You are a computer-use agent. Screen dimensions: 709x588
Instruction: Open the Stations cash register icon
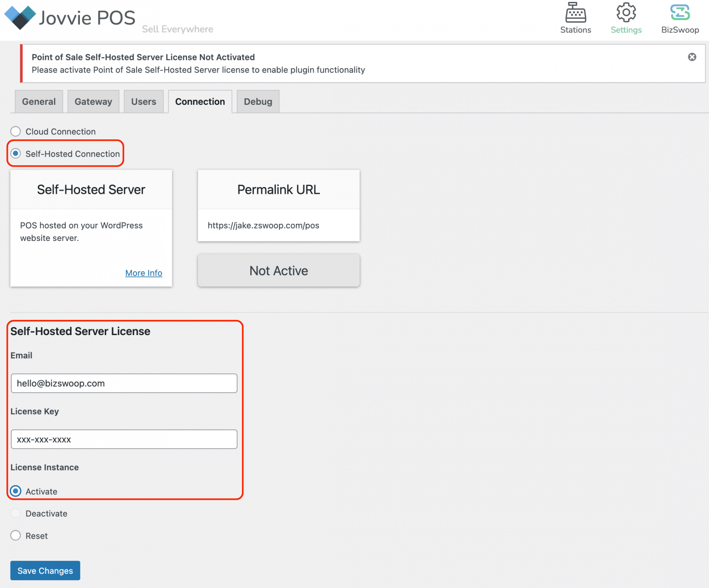tap(576, 13)
